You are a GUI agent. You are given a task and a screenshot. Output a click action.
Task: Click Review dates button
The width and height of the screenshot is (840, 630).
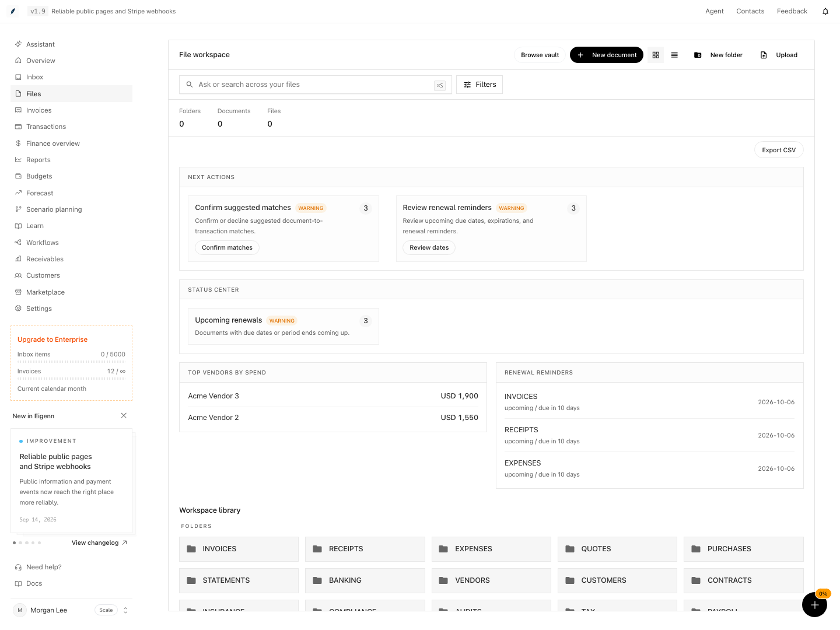429,247
